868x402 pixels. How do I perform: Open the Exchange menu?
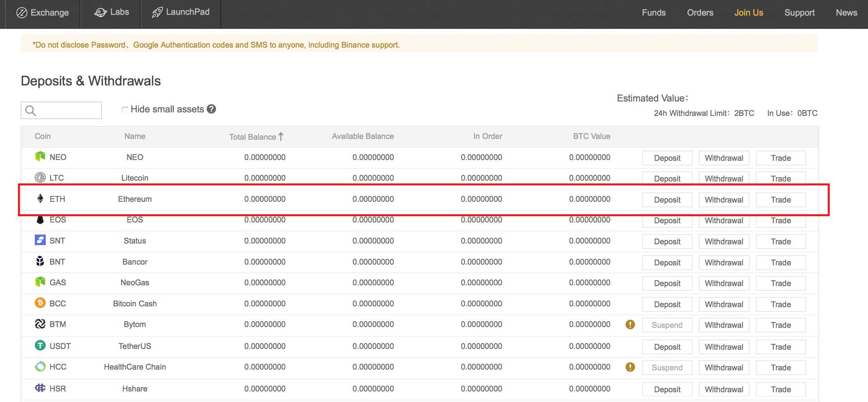pos(43,12)
